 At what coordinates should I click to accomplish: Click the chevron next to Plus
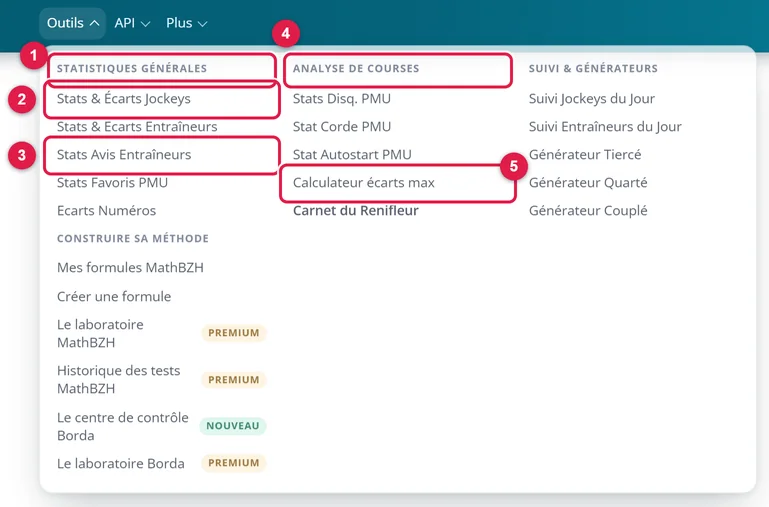[x=203, y=24]
